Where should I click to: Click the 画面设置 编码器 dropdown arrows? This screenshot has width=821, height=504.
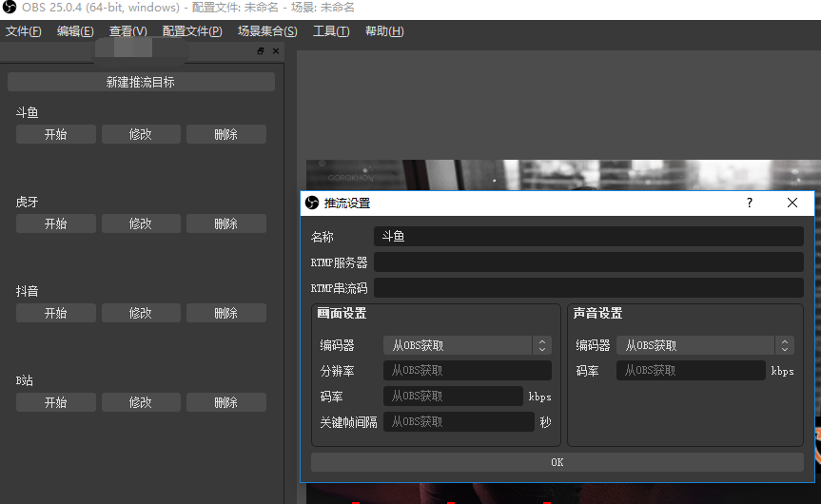542,345
